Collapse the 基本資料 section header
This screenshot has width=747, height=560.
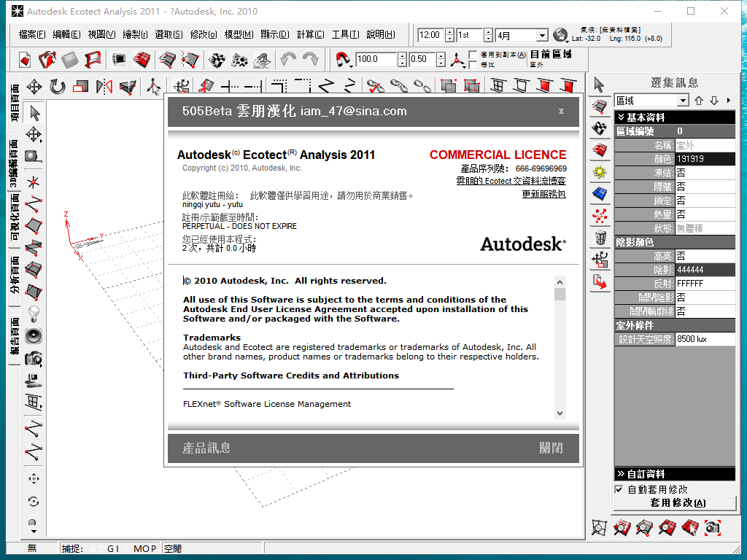[675, 117]
